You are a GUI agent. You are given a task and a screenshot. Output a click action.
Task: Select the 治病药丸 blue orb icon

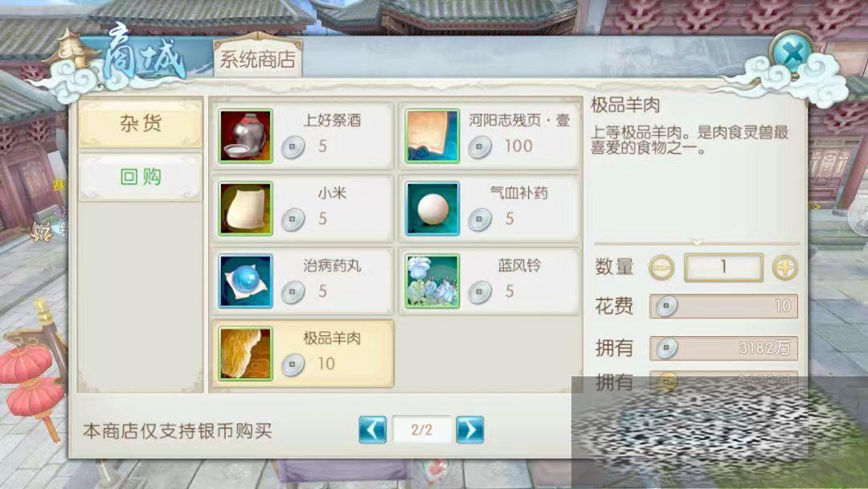(245, 281)
